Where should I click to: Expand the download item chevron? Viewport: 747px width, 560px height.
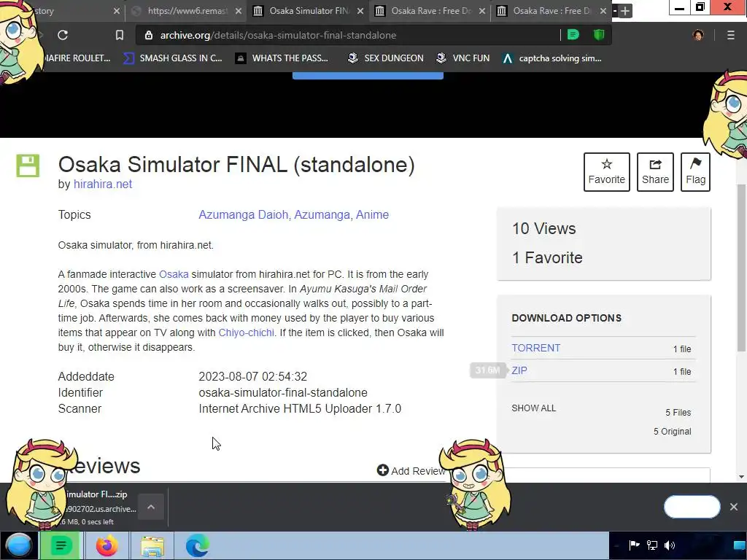(151, 507)
